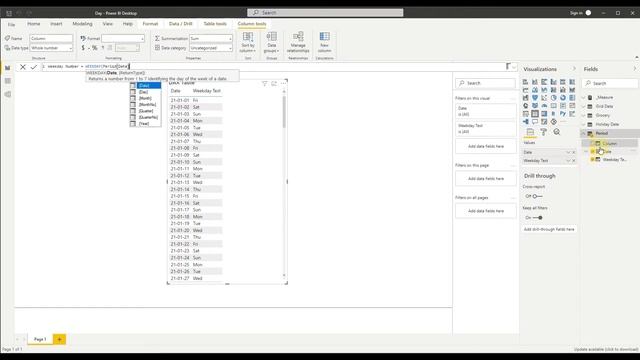
Task: Choose the map visual with globe icon
Action: tap(525, 106)
